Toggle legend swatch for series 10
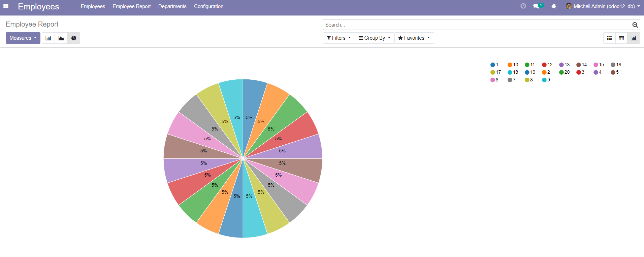 point(510,65)
